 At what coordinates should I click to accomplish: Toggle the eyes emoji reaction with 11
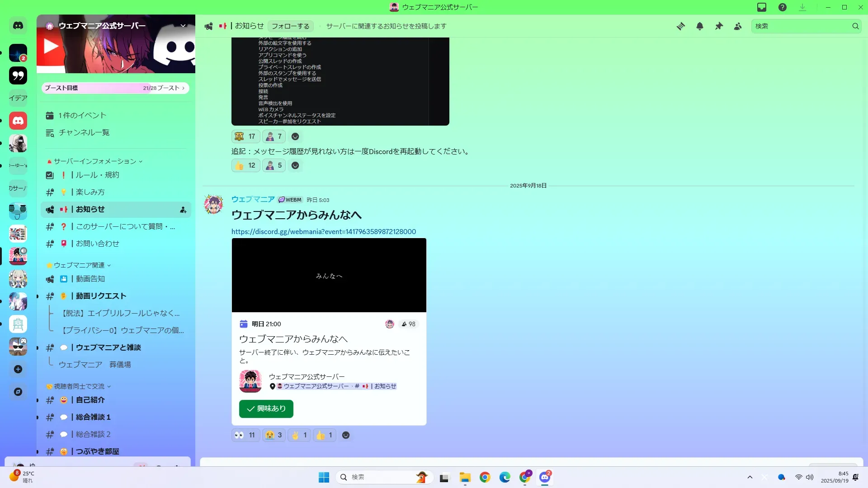coord(245,435)
